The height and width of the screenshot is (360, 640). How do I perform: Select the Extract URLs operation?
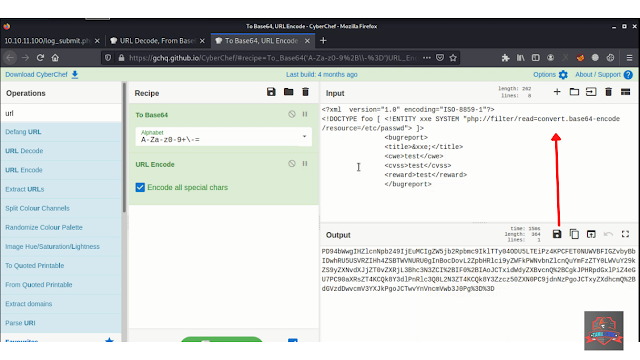(x=61, y=189)
